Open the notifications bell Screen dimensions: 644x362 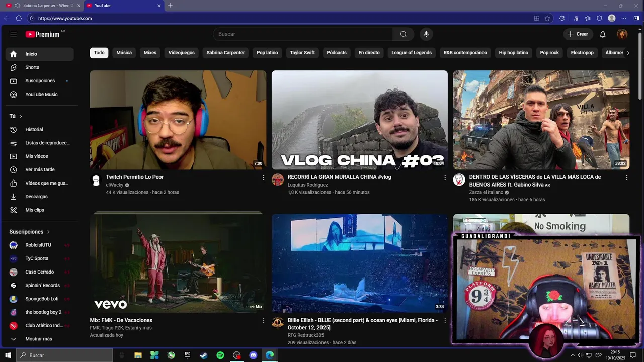pos(603,34)
